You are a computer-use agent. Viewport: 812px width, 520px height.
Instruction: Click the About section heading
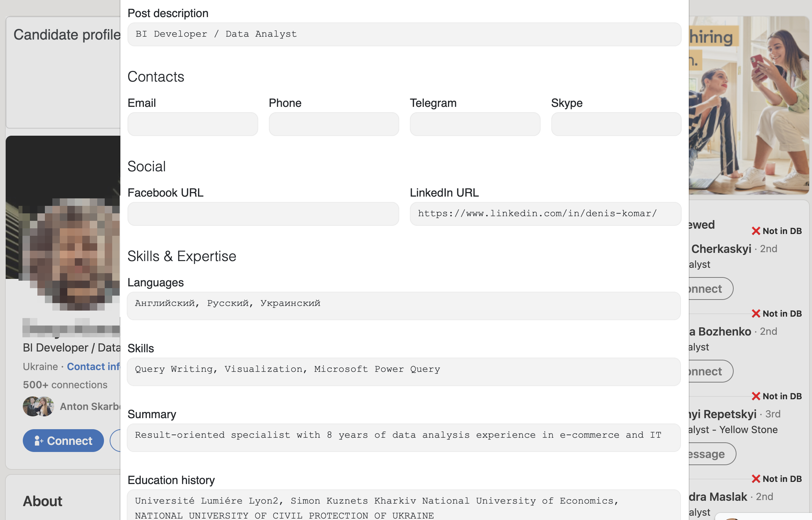pos(42,501)
